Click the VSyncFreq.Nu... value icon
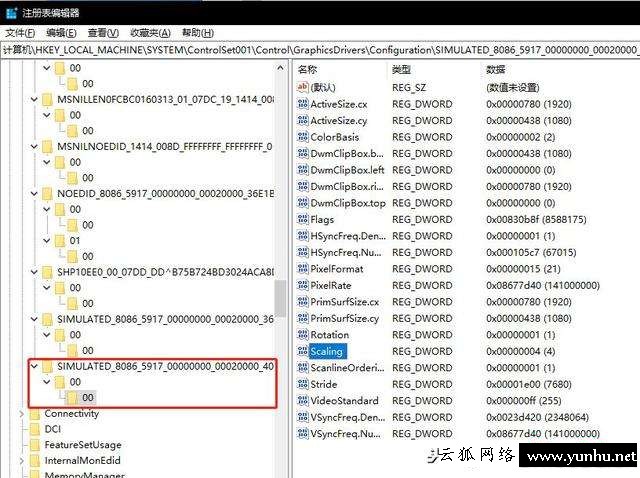The image size is (640, 478). click(x=302, y=434)
